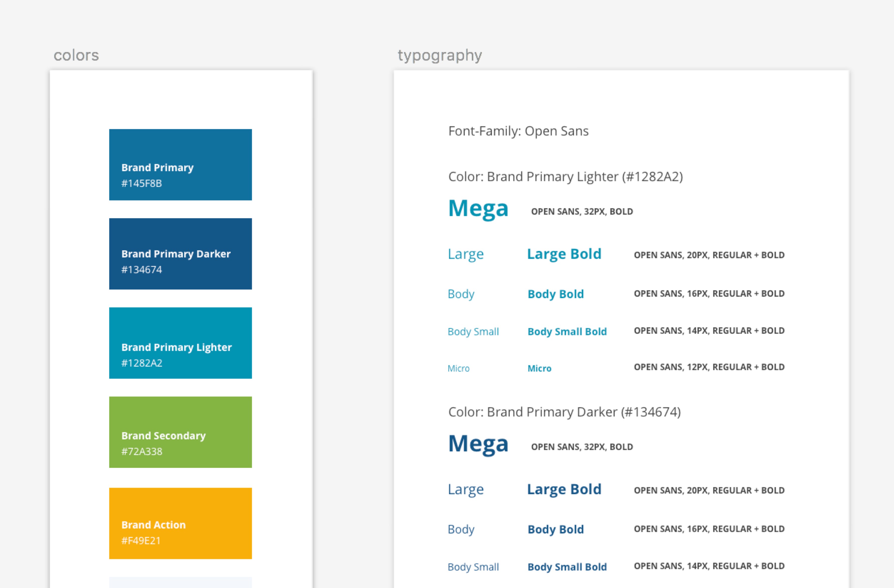Click the 'colors' artboard title
894x588 pixels.
(76, 55)
